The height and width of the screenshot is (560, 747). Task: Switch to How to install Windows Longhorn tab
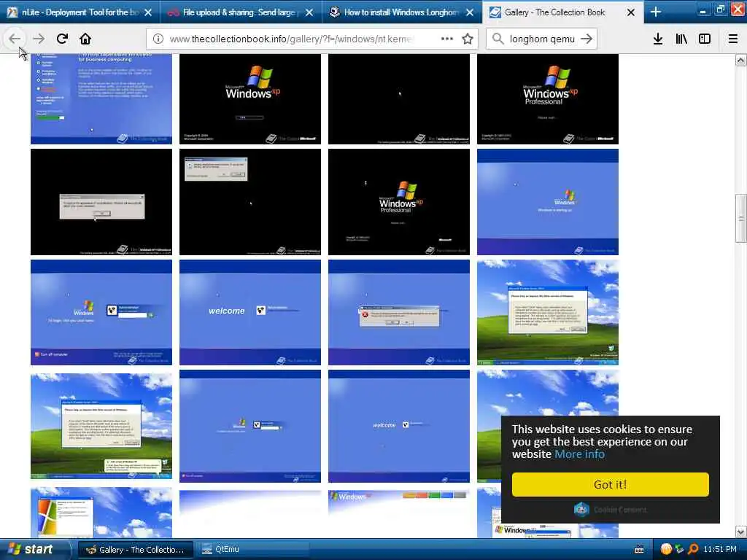pyautogui.click(x=402, y=12)
